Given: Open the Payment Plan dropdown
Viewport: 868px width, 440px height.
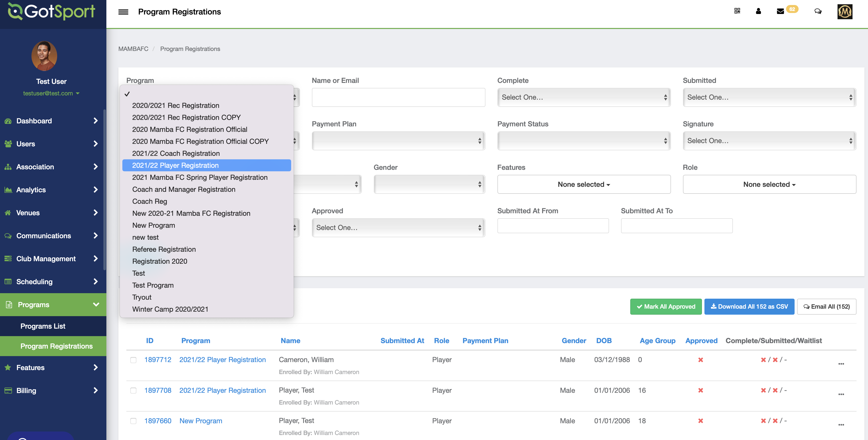Looking at the screenshot, I should tap(398, 141).
